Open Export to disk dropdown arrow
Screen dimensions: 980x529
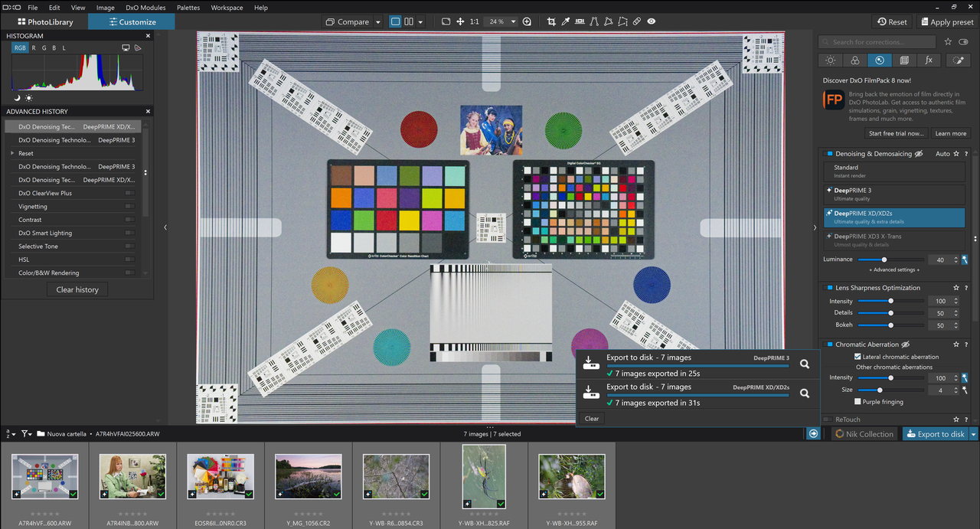(974, 434)
